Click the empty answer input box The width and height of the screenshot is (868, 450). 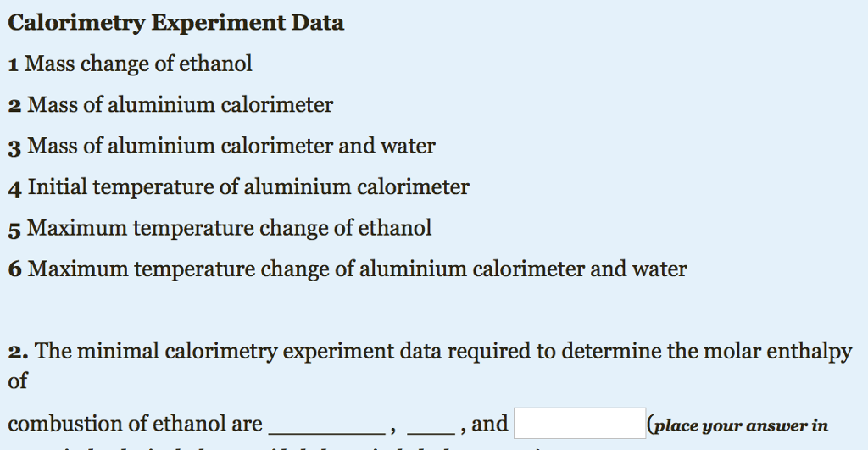click(580, 424)
